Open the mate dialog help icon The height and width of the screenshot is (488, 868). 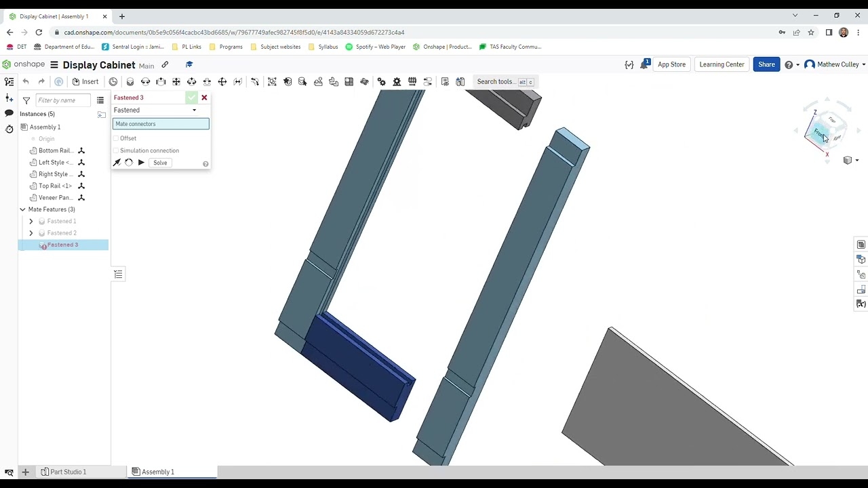coord(205,164)
